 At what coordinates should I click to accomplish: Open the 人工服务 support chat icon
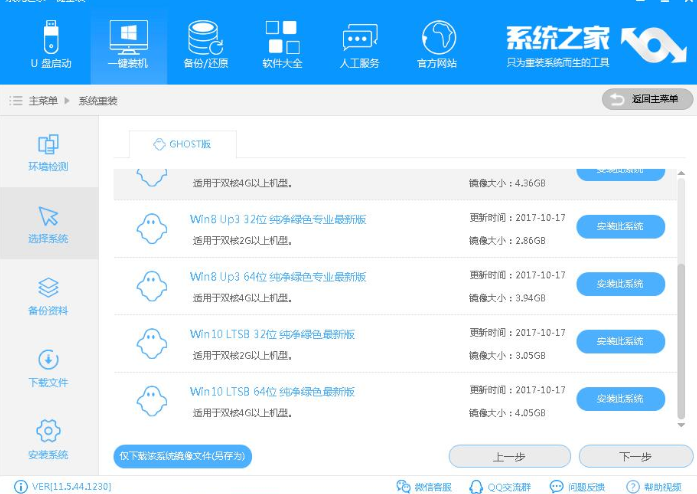[360, 44]
